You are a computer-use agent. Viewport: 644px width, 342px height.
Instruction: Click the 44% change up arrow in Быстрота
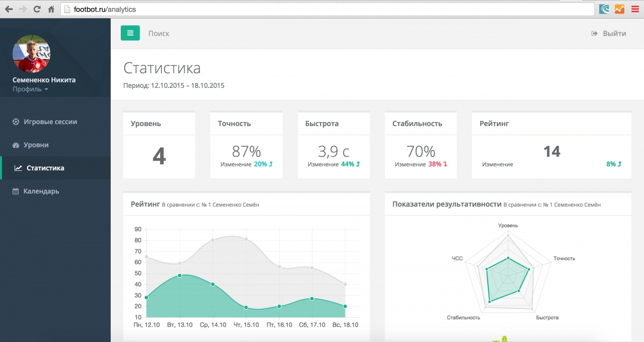click(358, 164)
